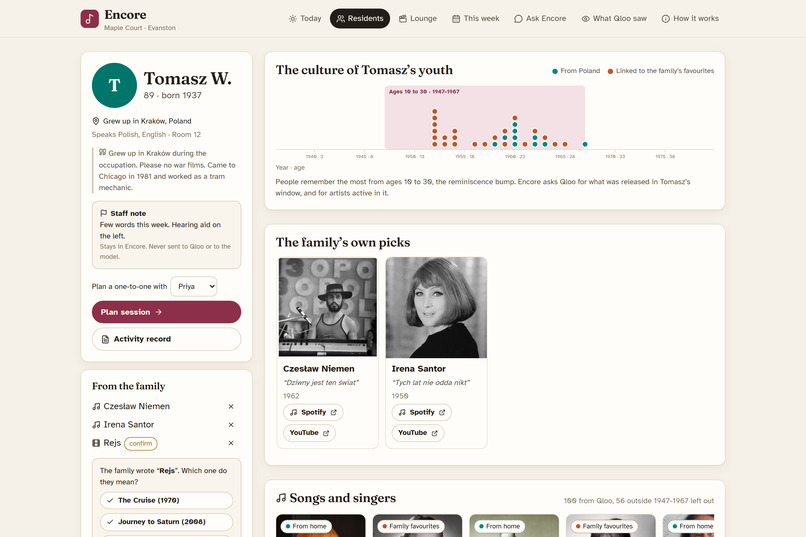Viewport: 806px width, 537px height.
Task: Click Tomasz's green T avatar
Action: pyautogui.click(x=114, y=85)
